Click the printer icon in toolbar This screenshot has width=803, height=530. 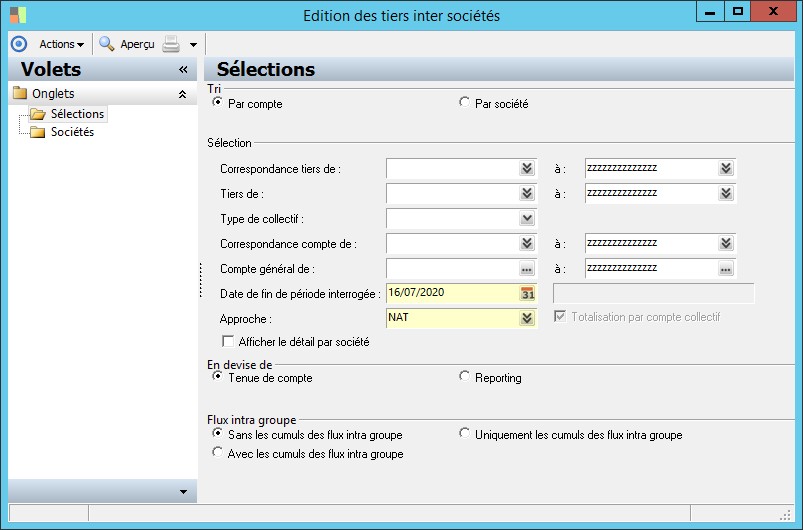pyautogui.click(x=171, y=44)
